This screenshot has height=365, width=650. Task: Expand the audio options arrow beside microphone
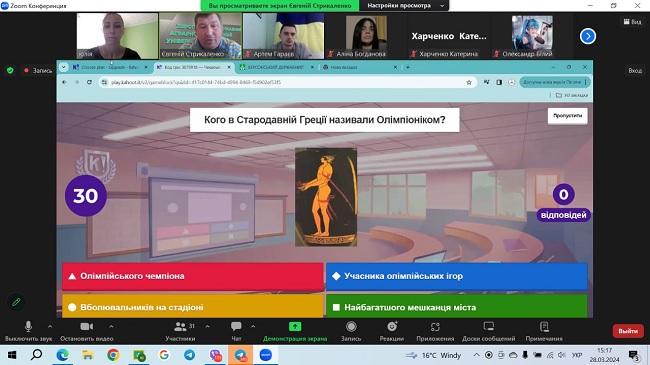[x=50, y=327]
